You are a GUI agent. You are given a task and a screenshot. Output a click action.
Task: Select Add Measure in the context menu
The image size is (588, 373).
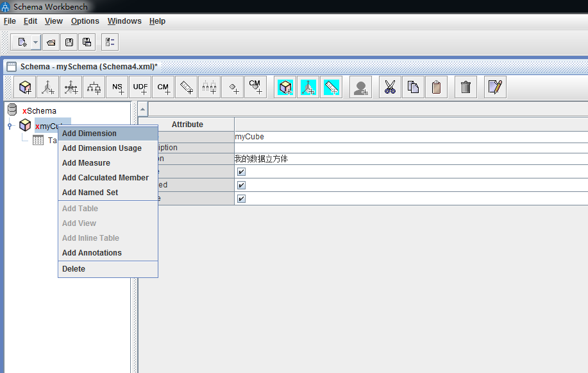click(x=86, y=163)
